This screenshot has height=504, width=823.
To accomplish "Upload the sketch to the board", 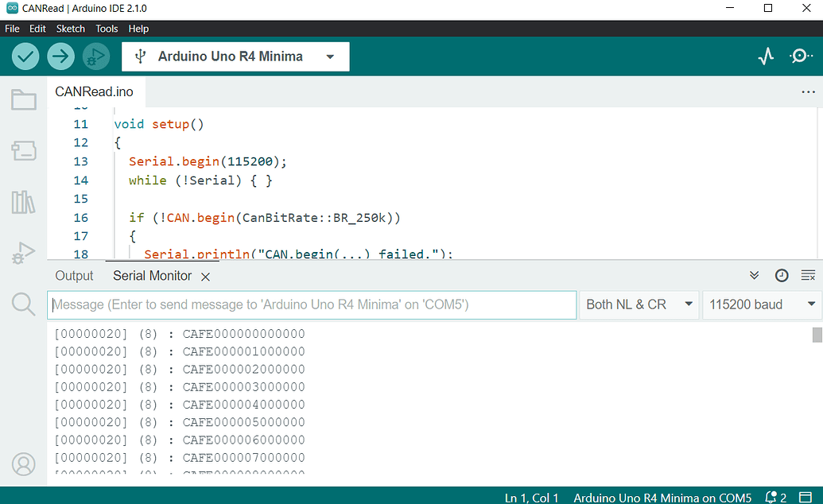I will click(60, 56).
